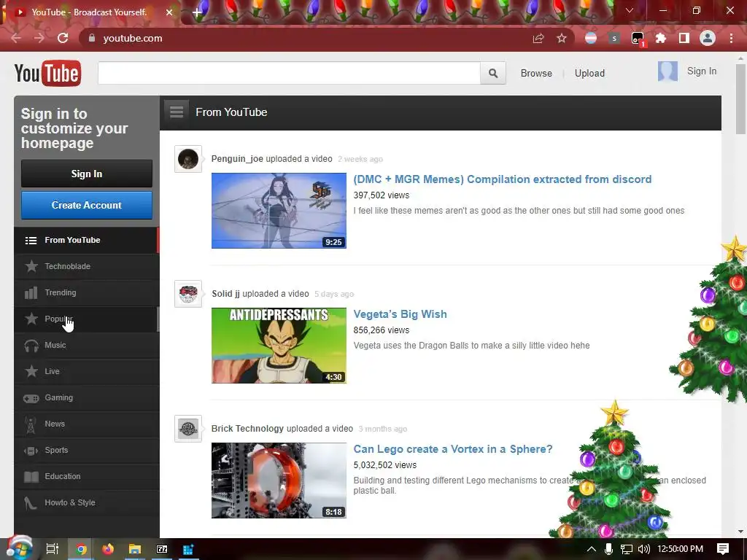Click Create Account button

87,205
